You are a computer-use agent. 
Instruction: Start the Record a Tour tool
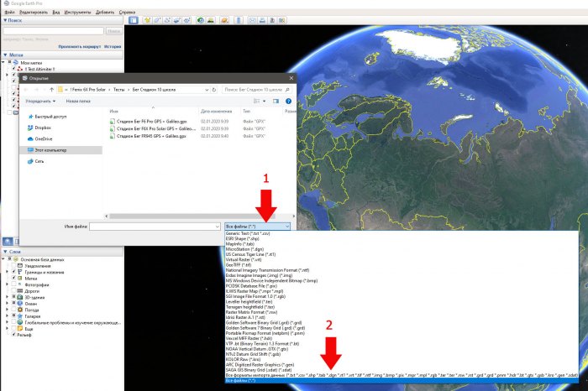click(x=186, y=20)
